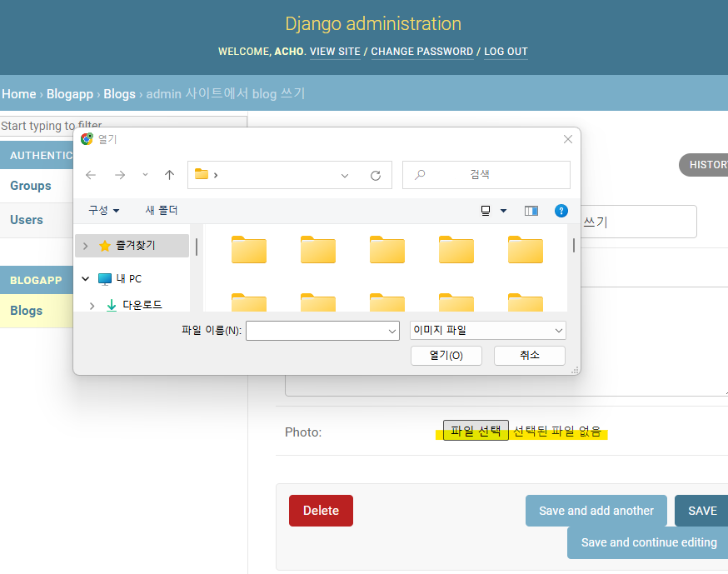Open Users in admin sidebar
Screen dimensions: 728x574
(x=27, y=220)
